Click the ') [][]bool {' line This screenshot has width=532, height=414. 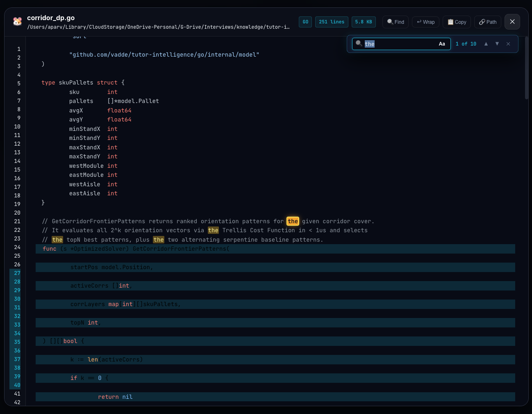pyautogui.click(x=275, y=341)
